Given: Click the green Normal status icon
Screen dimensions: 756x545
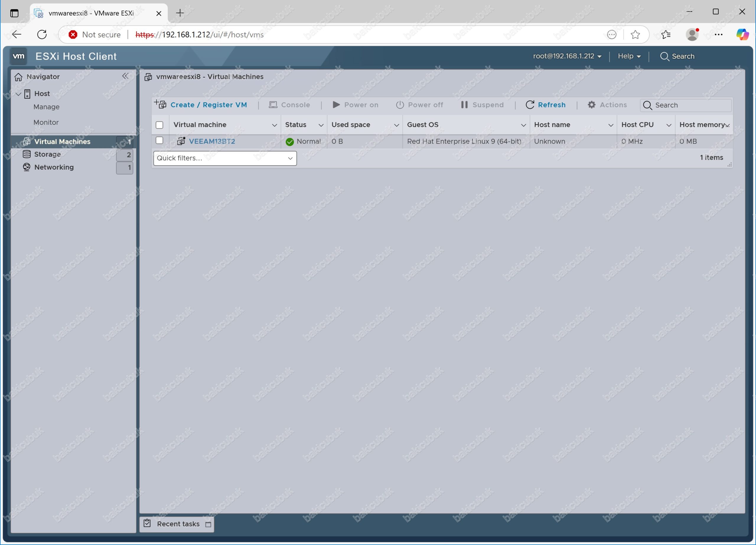Looking at the screenshot, I should 290,142.
